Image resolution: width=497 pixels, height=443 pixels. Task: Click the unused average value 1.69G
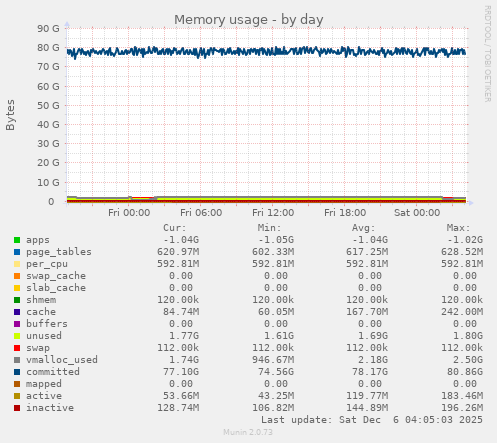[373, 336]
